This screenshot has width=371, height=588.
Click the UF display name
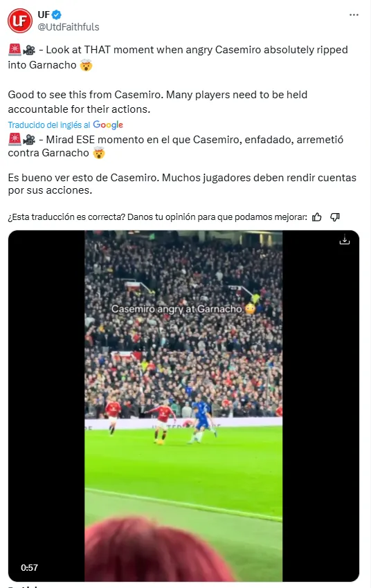pyautogui.click(x=44, y=15)
